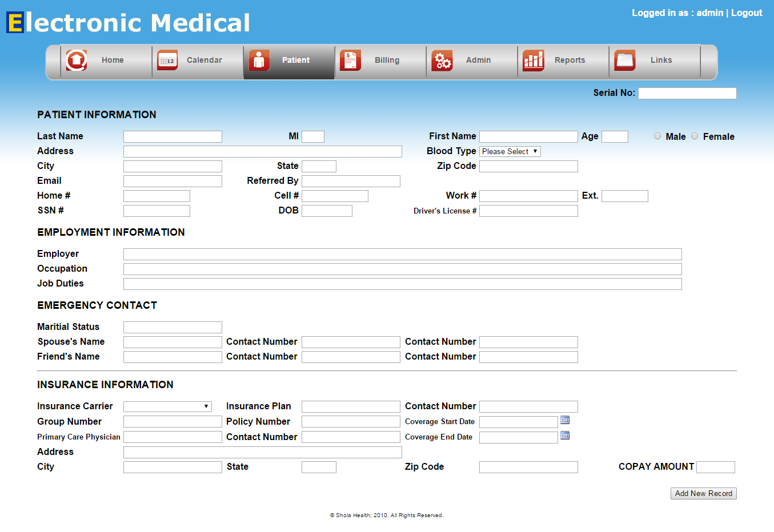Open the Calendar icon in the navbar
Viewport: 774px width, 532px height.
[167, 59]
